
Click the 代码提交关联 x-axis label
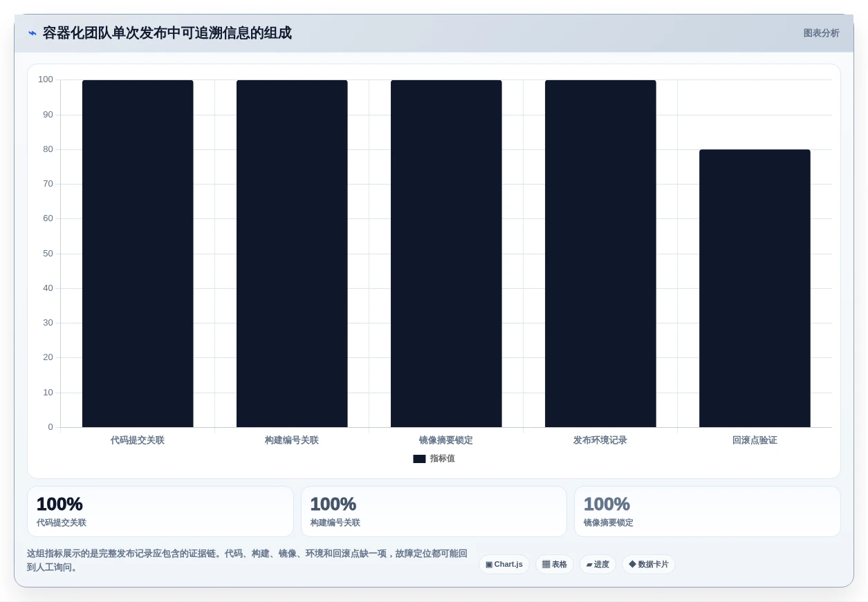coord(138,440)
